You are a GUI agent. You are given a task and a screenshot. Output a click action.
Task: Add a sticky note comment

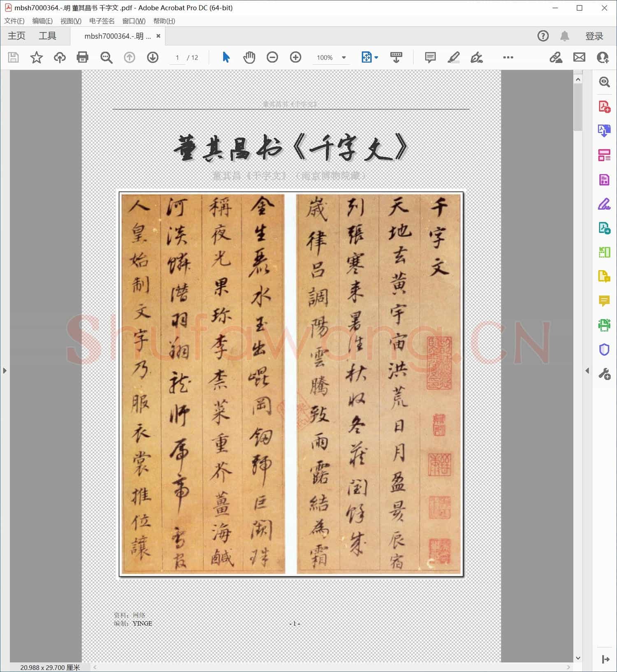click(x=430, y=57)
